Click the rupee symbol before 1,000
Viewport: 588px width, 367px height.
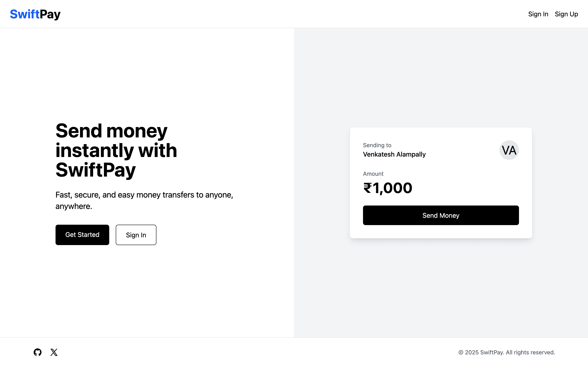(x=367, y=188)
